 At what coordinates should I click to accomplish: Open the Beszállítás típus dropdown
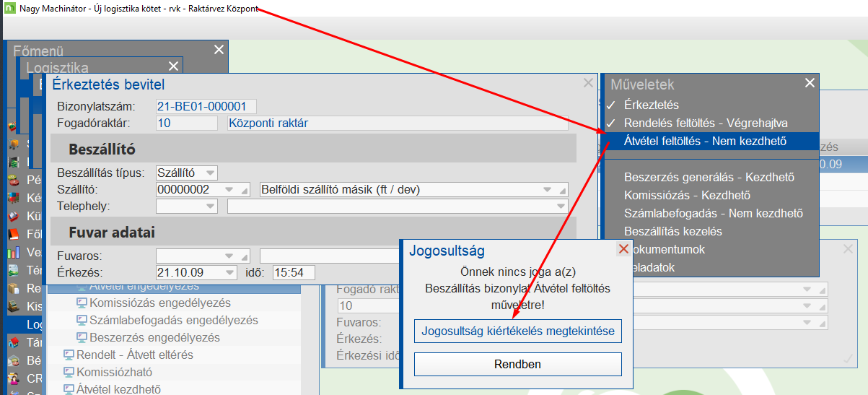tap(209, 173)
